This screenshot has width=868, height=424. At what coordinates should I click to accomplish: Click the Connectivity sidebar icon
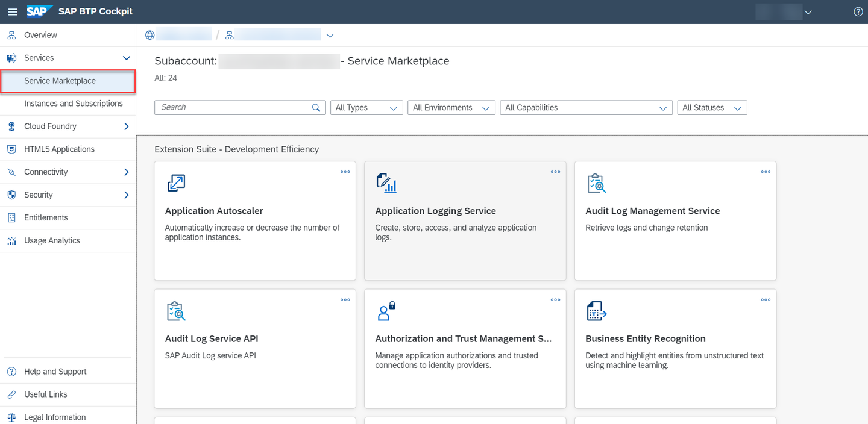tap(11, 172)
